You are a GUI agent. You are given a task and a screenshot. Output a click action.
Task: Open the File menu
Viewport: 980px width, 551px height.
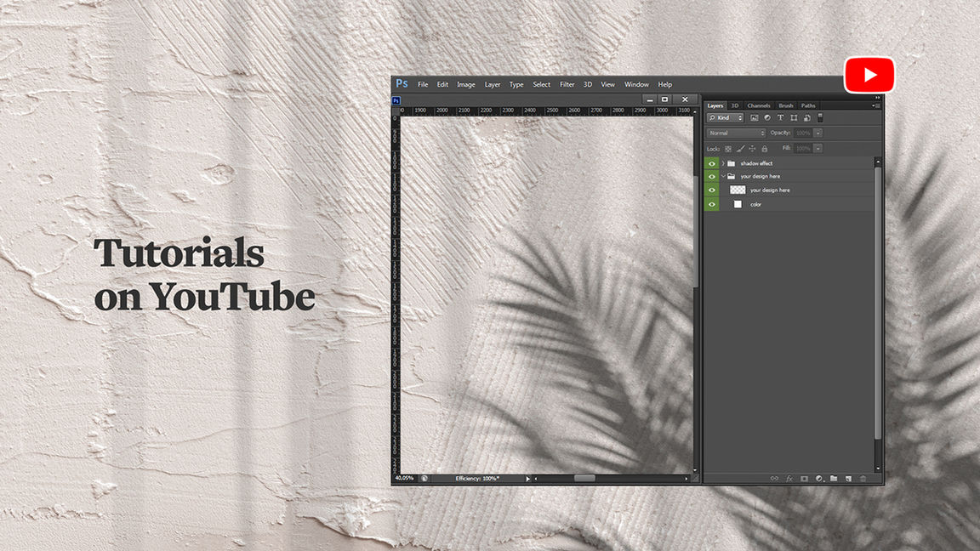pos(423,84)
